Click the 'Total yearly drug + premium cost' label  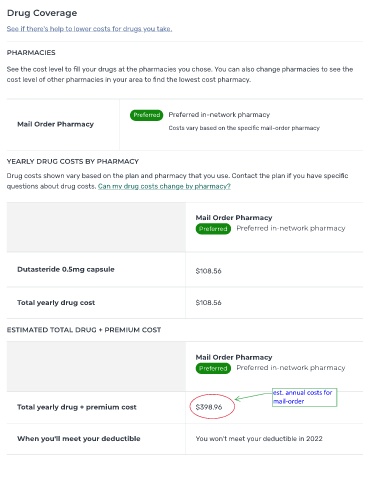point(77,407)
